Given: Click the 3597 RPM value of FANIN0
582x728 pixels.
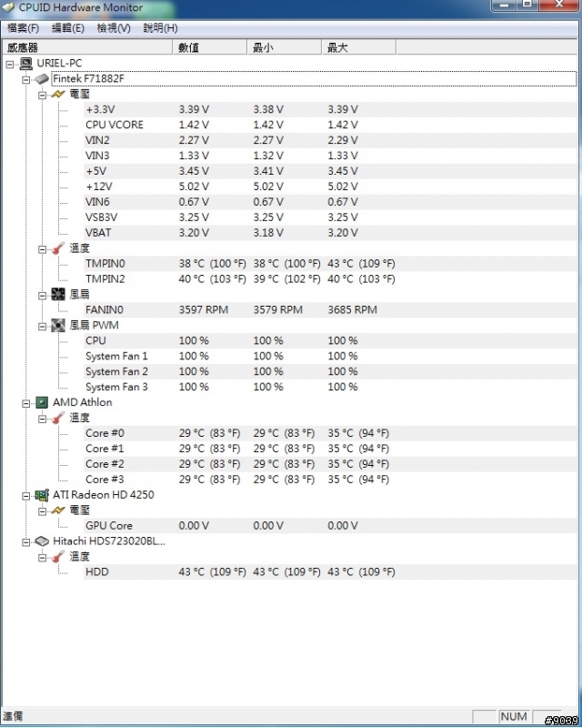Looking at the screenshot, I should pos(204,309).
